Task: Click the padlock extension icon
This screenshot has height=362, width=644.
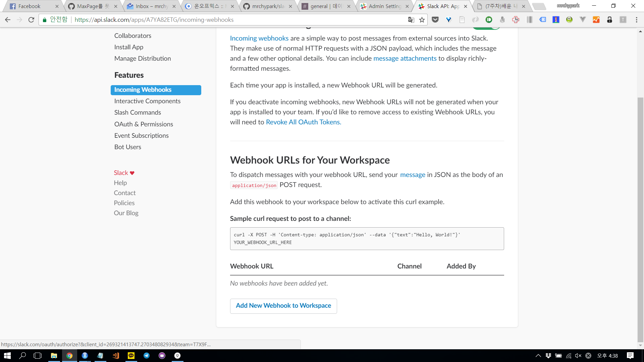Action: (x=609, y=20)
